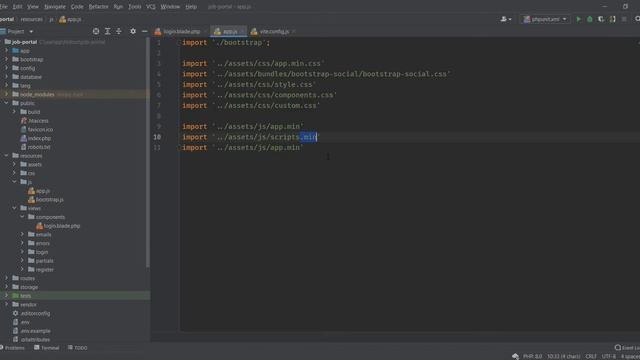Viewport: 640px width, 360px height.
Task: Select bootstrap.js in project tree
Action: [46, 200]
